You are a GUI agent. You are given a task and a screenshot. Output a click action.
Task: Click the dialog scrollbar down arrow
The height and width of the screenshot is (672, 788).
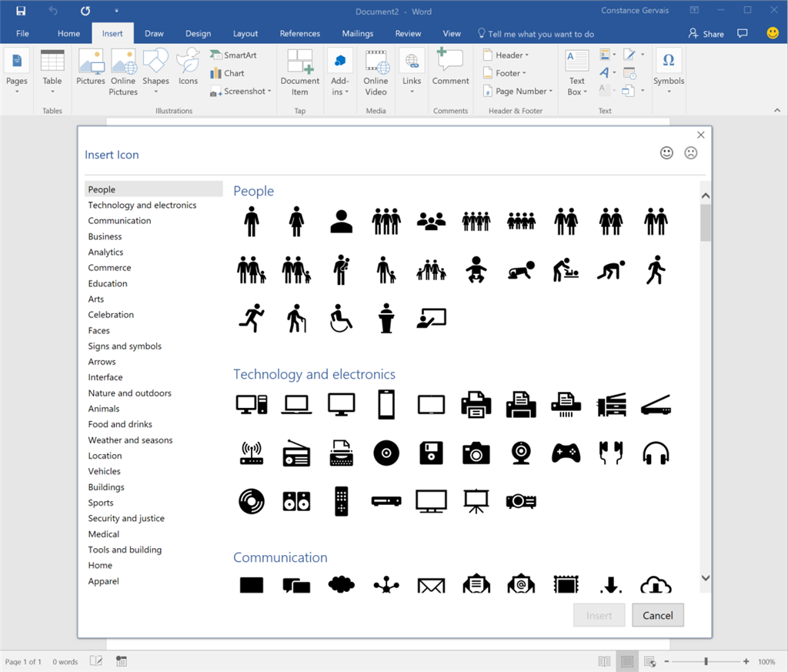pos(706,577)
